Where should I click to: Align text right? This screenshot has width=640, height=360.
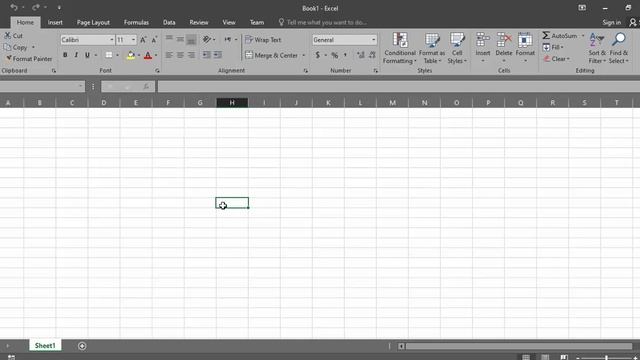point(191,55)
